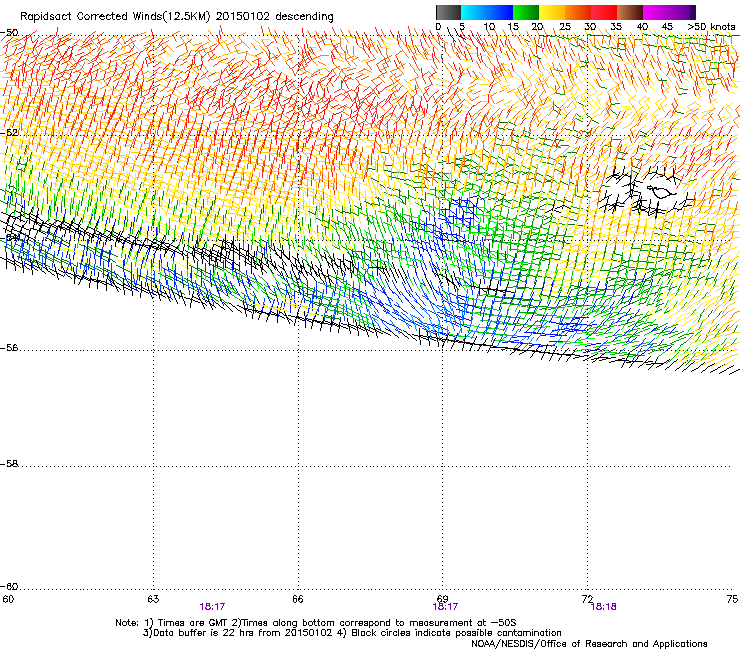Viewport: 740px width, 650px height.
Task: Click the '35' legend scale label
Action: [x=616, y=26]
